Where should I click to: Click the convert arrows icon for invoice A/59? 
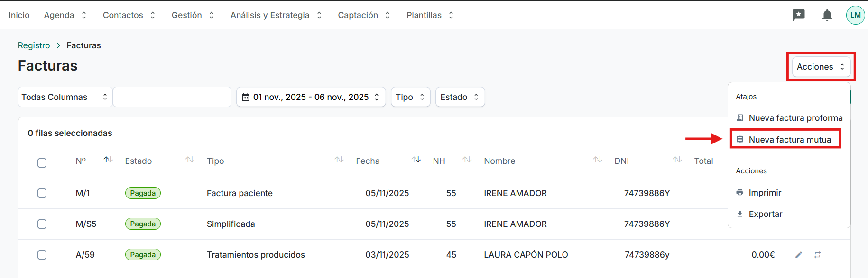point(817,255)
